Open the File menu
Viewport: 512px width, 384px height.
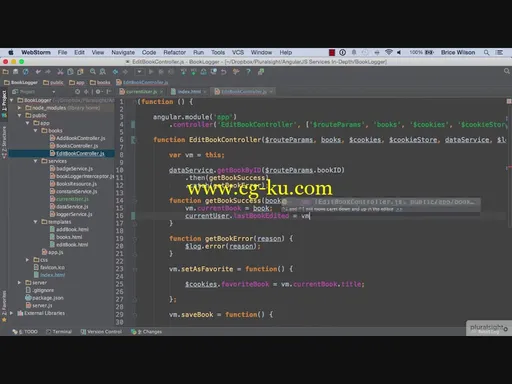point(62,52)
